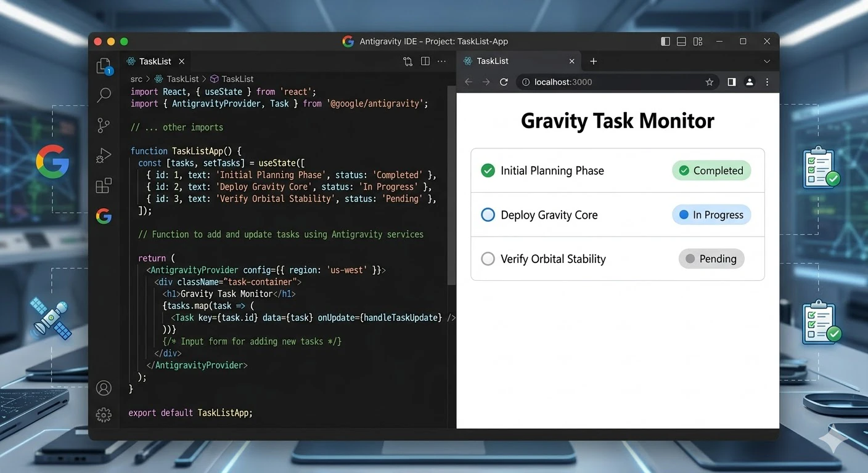Open Source Control branch icon

coord(104,126)
